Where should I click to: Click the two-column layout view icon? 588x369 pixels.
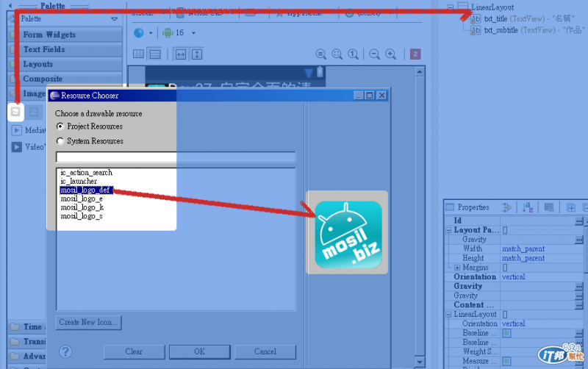click(x=138, y=54)
